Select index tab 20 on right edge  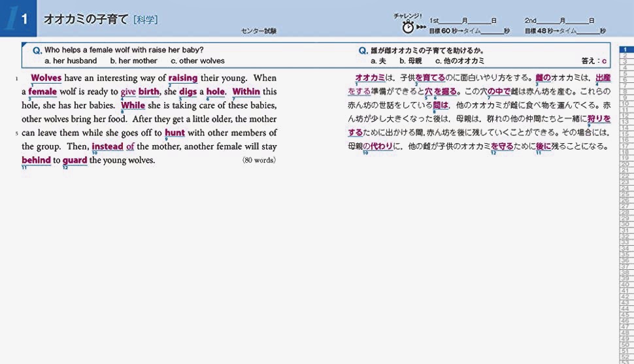pyautogui.click(x=626, y=164)
